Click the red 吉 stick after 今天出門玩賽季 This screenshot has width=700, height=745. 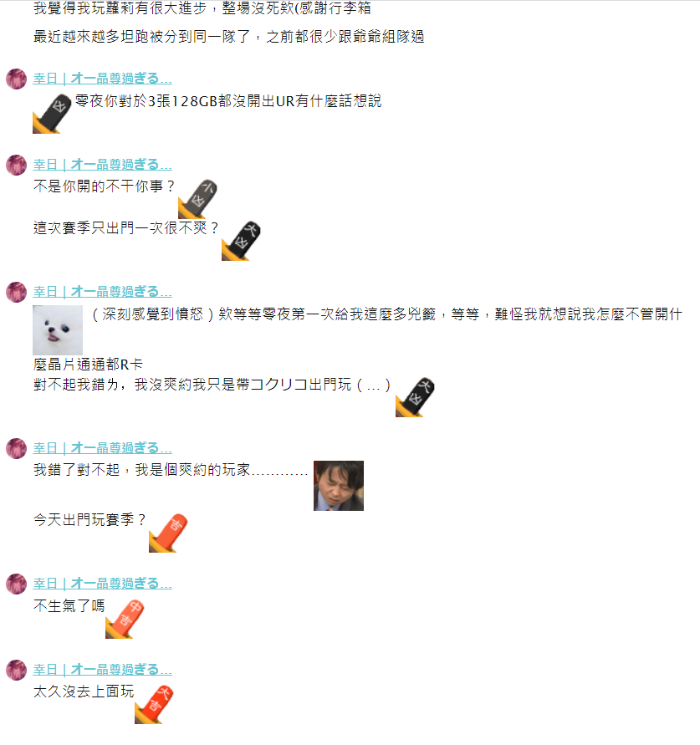(168, 533)
